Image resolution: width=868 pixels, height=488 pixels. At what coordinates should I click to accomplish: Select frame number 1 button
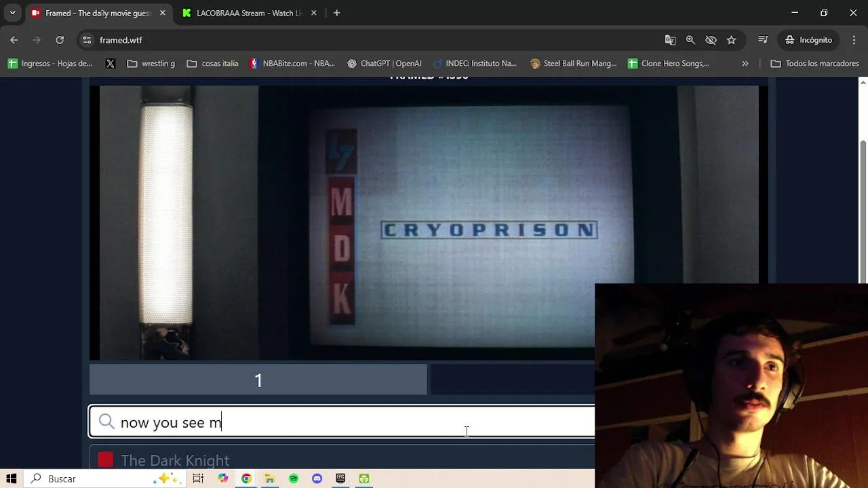pos(258,380)
